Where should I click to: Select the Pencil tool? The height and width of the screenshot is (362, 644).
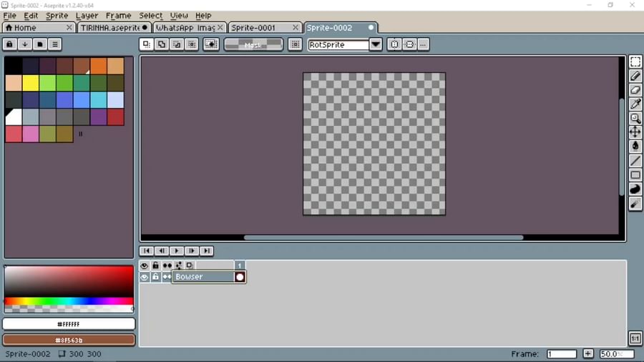point(635,76)
